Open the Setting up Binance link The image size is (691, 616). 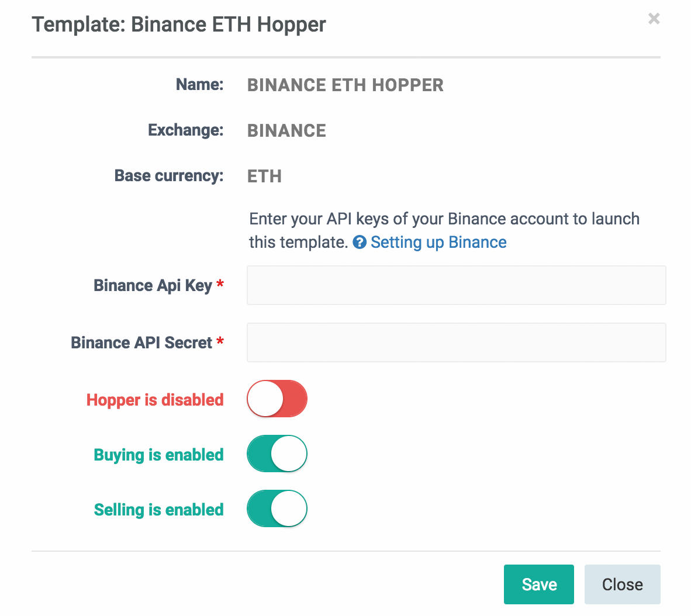click(x=438, y=243)
